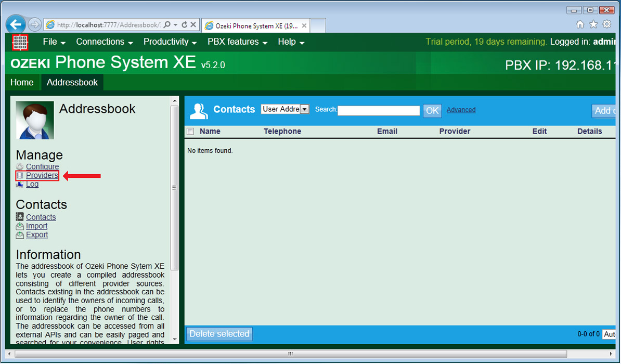Expand the Productivity menu
The width and height of the screenshot is (621, 364).
[170, 42]
